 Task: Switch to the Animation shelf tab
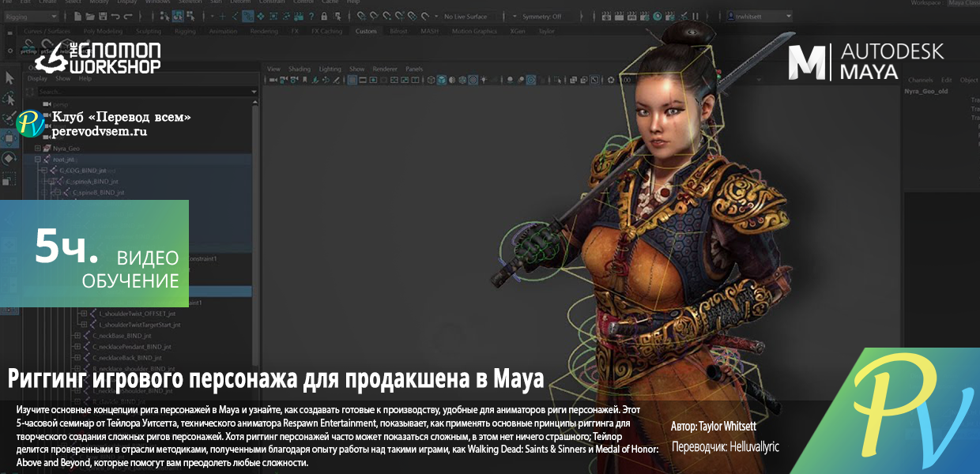coord(223,31)
